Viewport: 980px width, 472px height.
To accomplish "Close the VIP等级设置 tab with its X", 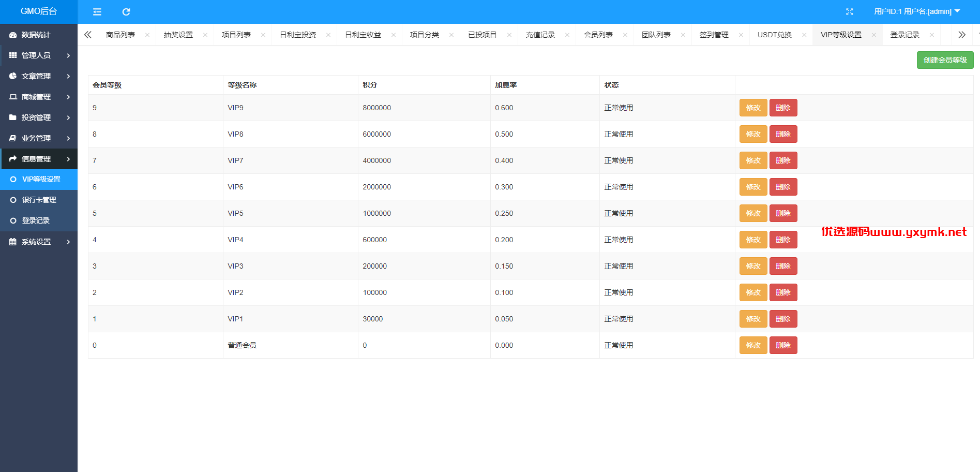I will (x=874, y=35).
